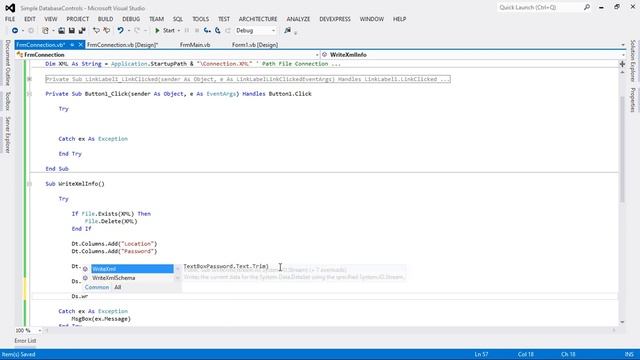
Task: Open the Undo history dropdown arrow
Action: 129,31
